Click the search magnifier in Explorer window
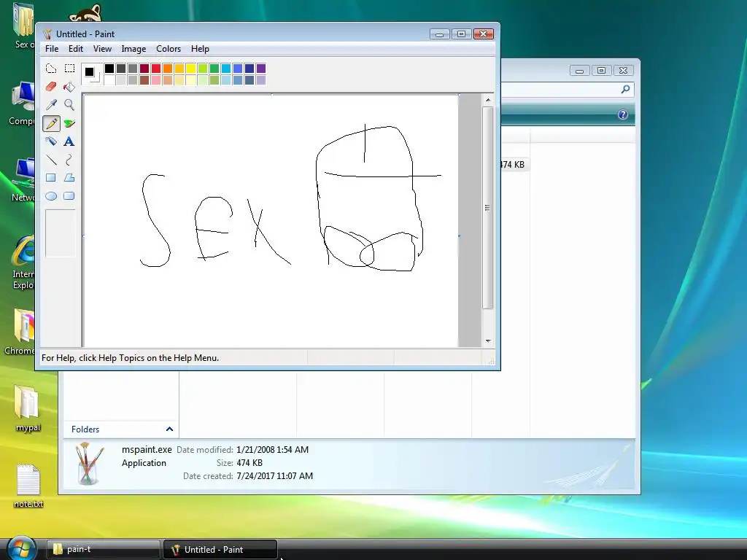Image resolution: width=747 pixels, height=560 pixels. (x=625, y=89)
